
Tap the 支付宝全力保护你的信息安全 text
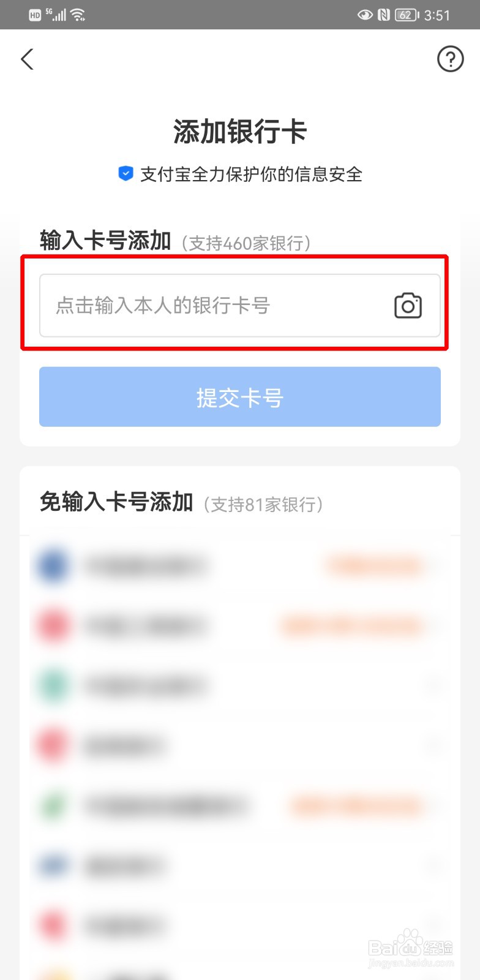coord(251,175)
